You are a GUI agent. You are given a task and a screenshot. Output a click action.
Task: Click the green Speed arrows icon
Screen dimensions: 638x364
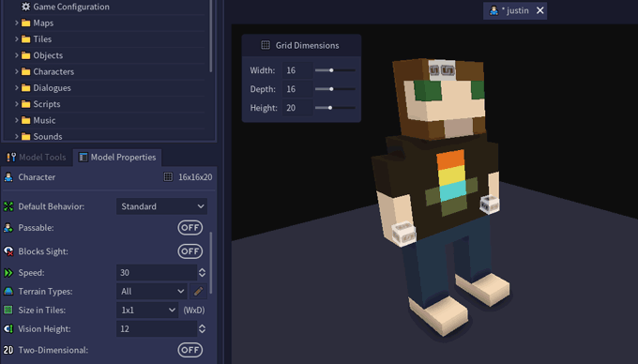(x=8, y=272)
